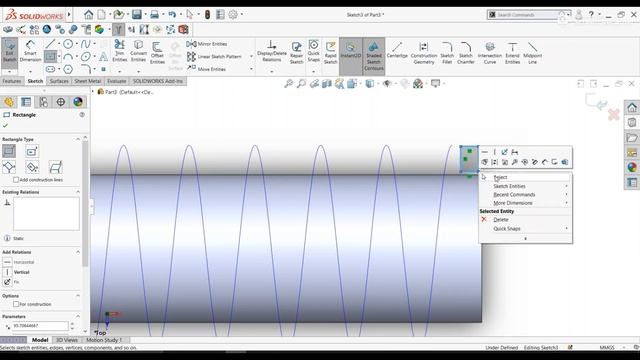Click the Intersection Curve tool

pyautogui.click(x=490, y=52)
